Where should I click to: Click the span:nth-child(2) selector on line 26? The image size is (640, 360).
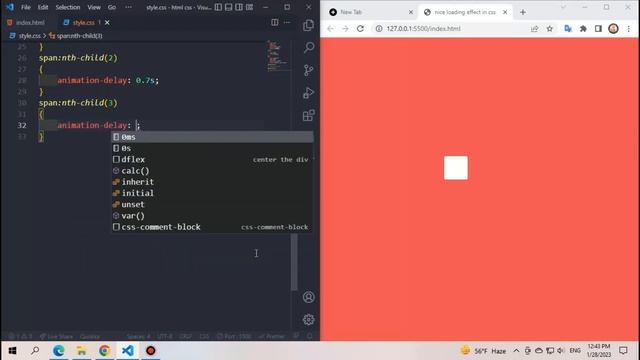coord(78,58)
